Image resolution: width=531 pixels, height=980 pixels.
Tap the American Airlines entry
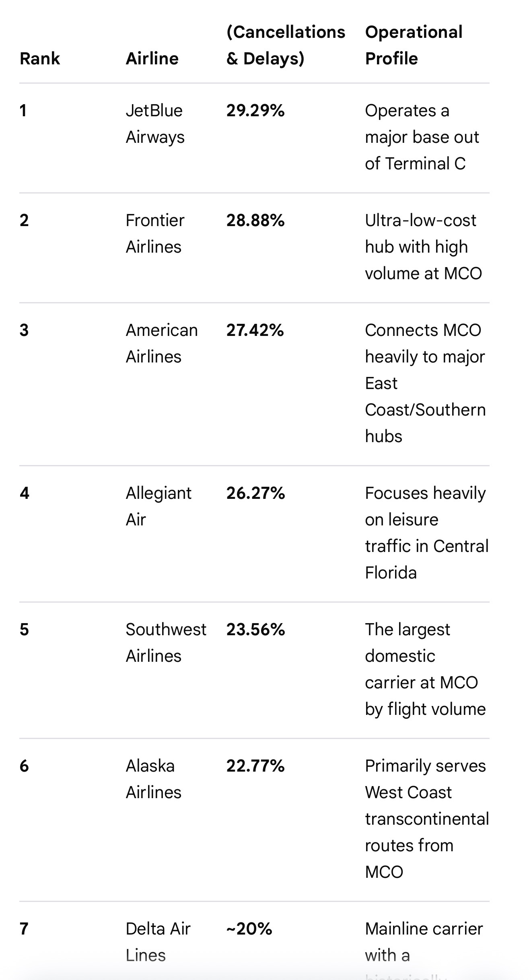pyautogui.click(x=162, y=344)
